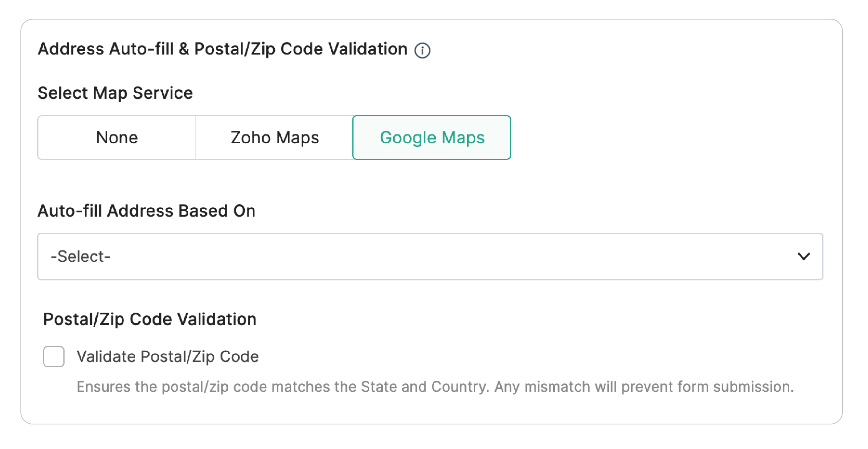Choose Google Maps as map service
Screen dimensions: 868x449
click(432, 138)
